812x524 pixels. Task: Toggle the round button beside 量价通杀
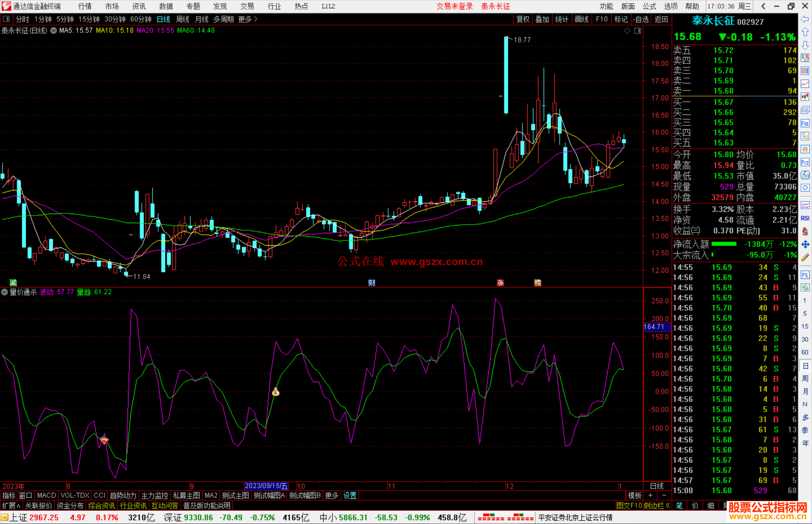tap(5, 292)
